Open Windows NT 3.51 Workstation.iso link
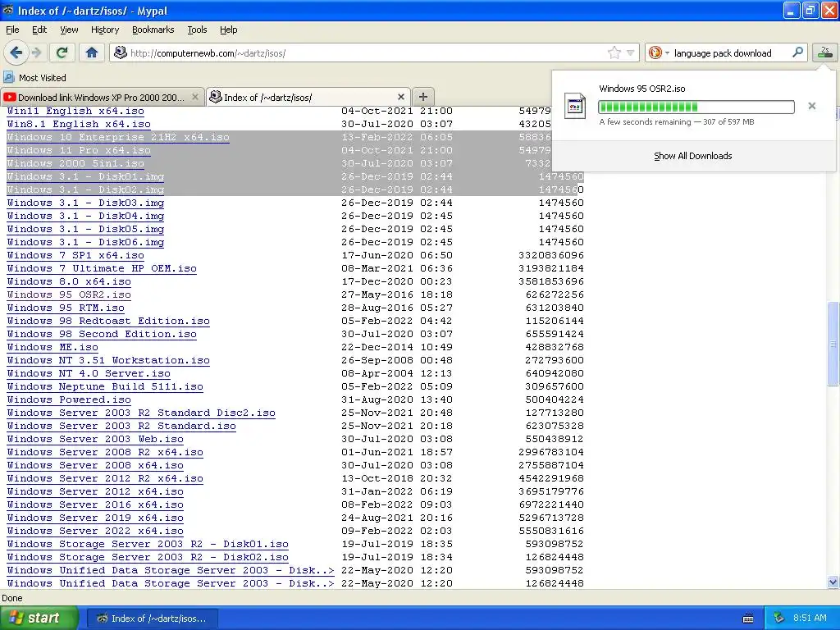840x630 pixels. (x=108, y=361)
